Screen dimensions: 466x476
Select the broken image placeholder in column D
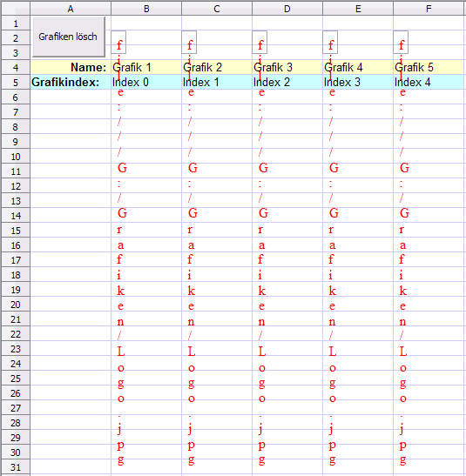260,42
